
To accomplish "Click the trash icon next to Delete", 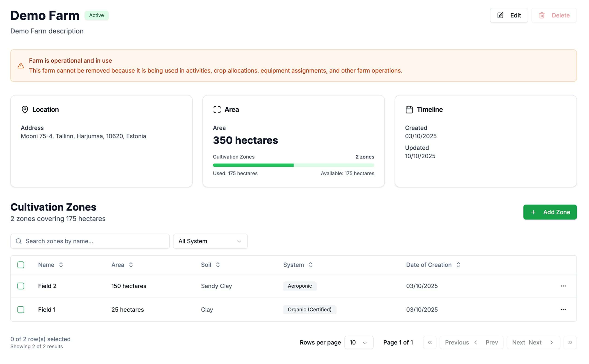I will click(x=542, y=15).
